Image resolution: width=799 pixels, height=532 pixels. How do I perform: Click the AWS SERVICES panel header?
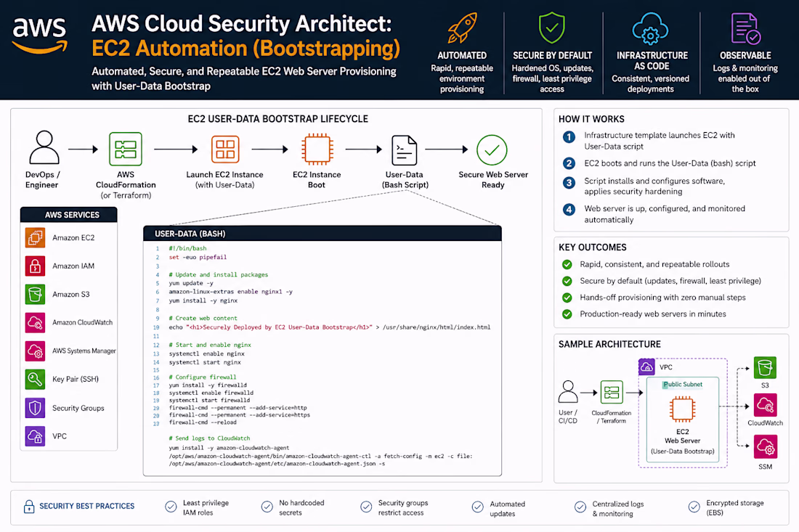pyautogui.click(x=69, y=215)
